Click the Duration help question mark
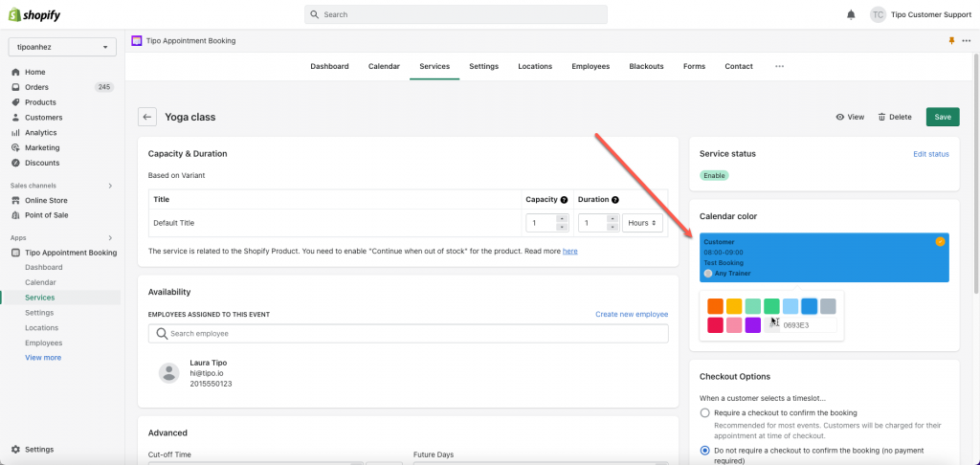The image size is (980, 465). 615,200
